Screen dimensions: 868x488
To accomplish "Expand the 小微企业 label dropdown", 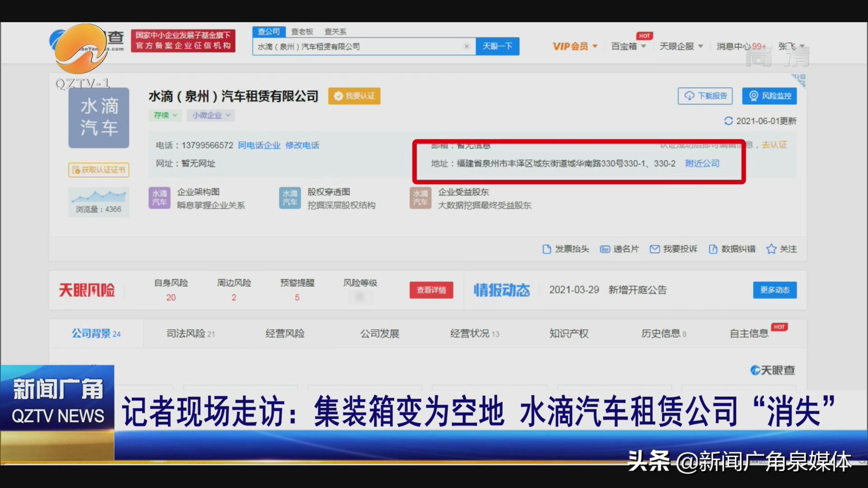I will (x=211, y=115).
